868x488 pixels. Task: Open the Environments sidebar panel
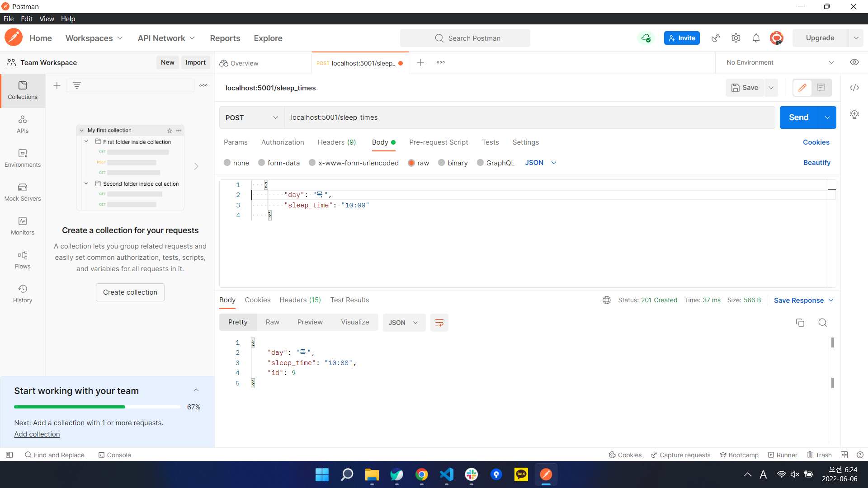pos(23,158)
